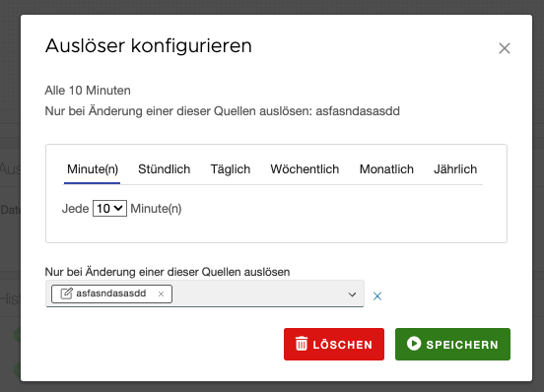The height and width of the screenshot is (392, 544).
Task: Clear all selected sources with blue X
Action: tap(377, 296)
